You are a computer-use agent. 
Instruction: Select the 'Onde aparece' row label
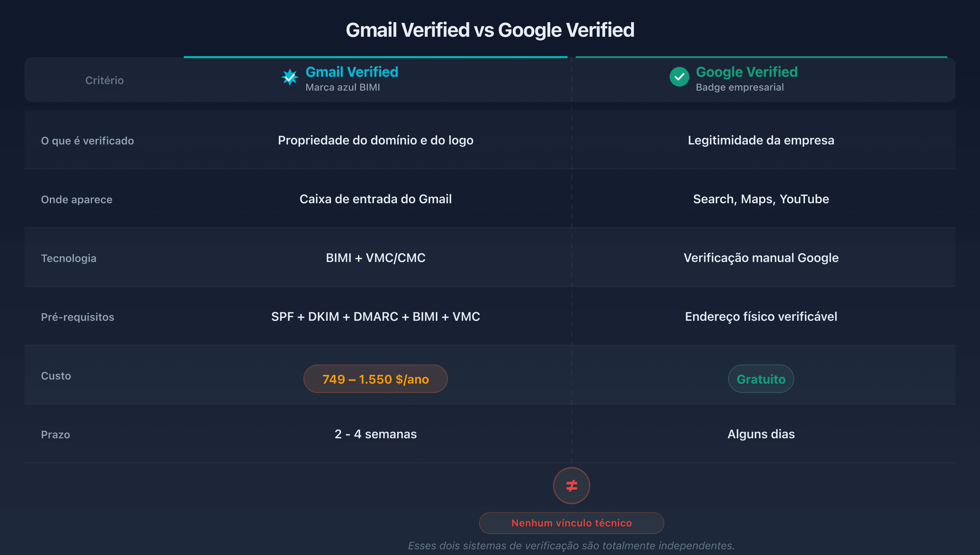[x=77, y=199]
